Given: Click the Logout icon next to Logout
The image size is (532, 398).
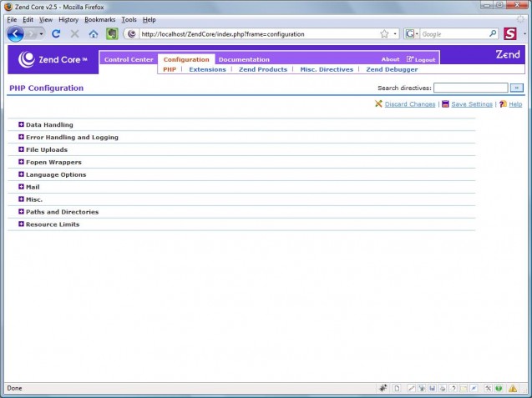Looking at the screenshot, I should coord(410,59).
